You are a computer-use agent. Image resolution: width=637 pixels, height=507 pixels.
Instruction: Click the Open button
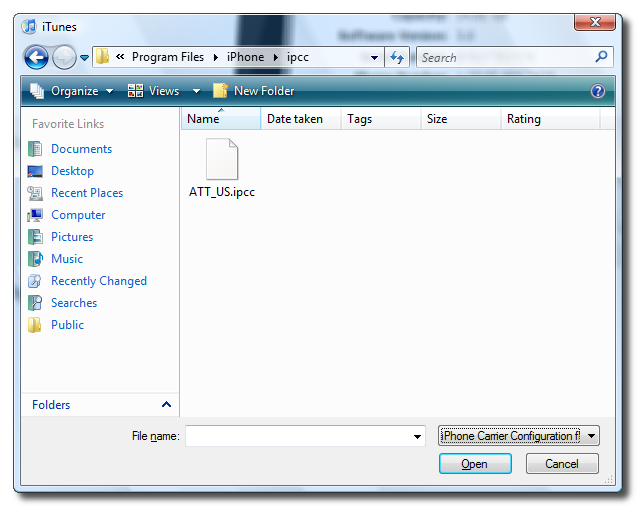tap(475, 464)
